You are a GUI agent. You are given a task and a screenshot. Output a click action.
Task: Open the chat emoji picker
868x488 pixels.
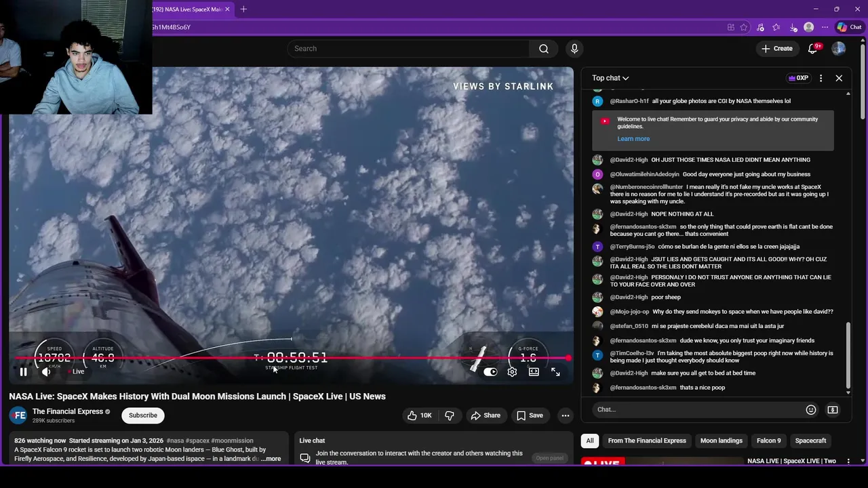tap(810, 409)
